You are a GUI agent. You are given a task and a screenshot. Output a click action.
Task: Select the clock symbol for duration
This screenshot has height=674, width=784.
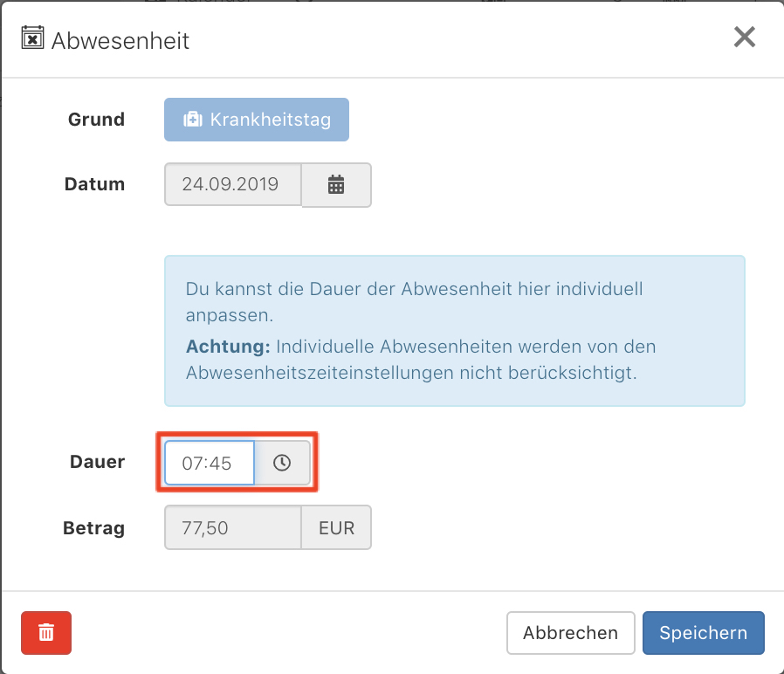(x=283, y=462)
